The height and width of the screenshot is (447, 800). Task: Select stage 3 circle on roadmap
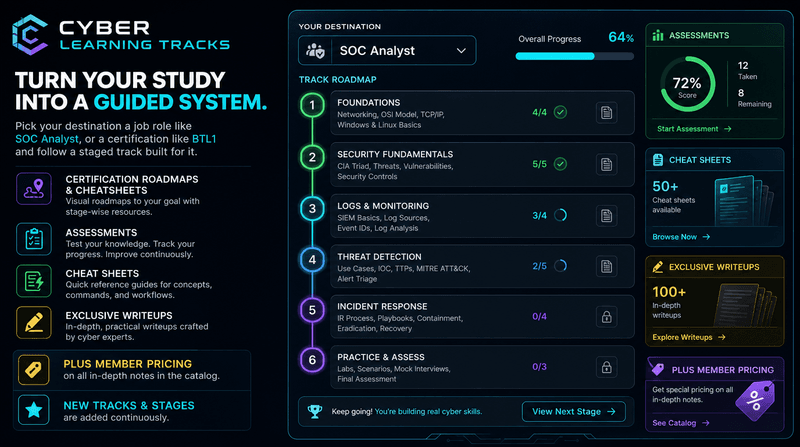coord(312,209)
